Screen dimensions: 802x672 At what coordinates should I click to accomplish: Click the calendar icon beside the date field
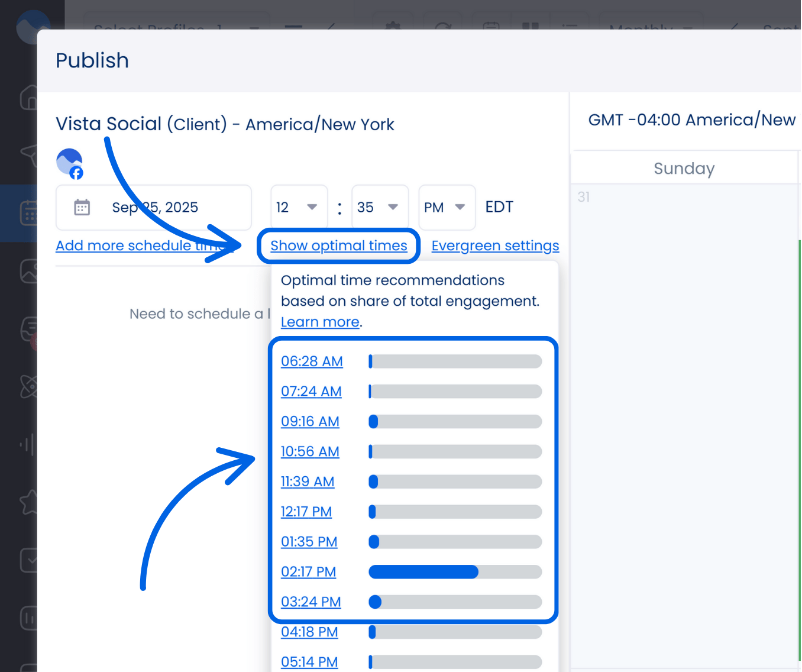82,207
